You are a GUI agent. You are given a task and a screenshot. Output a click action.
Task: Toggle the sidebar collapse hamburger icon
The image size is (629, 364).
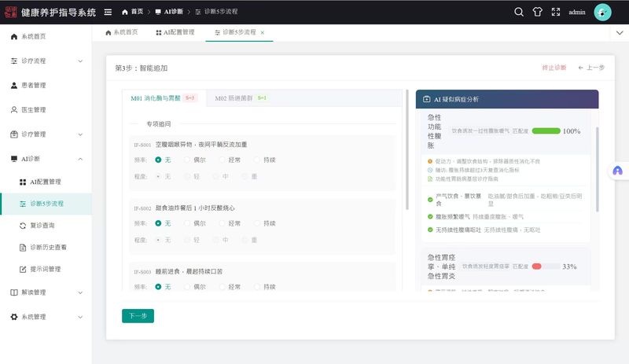coord(108,12)
